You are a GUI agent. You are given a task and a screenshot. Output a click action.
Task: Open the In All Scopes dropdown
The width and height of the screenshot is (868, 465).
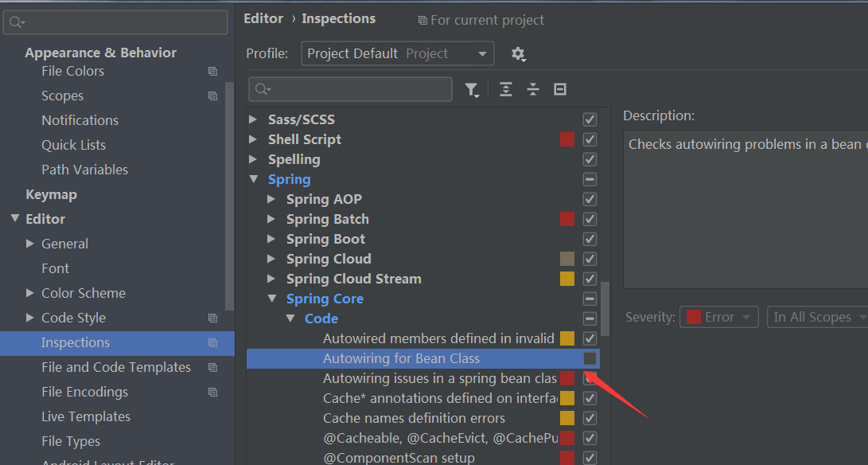tap(817, 317)
